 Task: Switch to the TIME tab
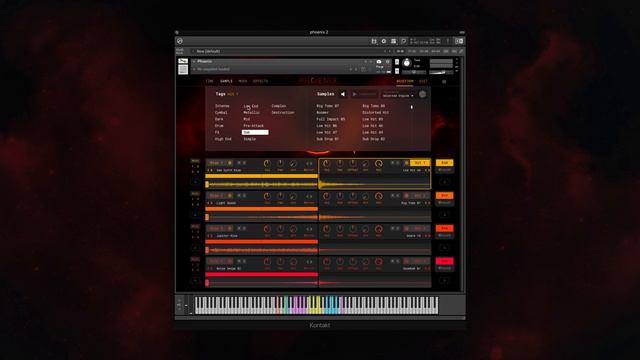point(210,81)
